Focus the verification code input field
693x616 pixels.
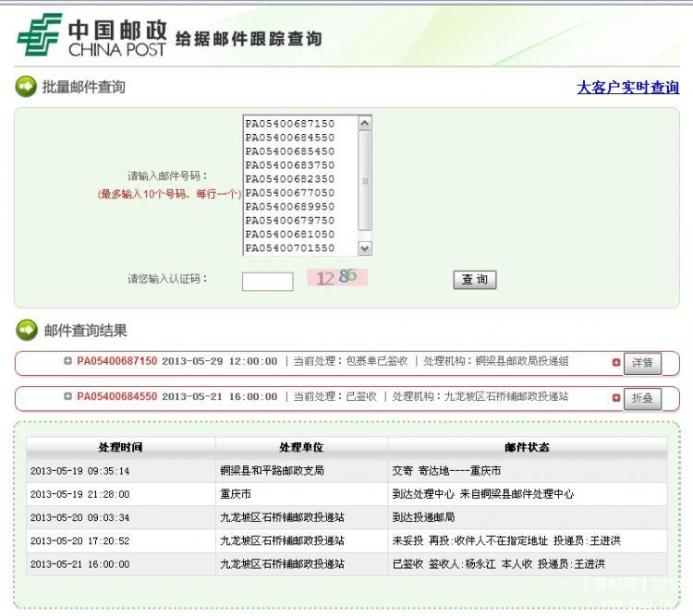click(267, 281)
